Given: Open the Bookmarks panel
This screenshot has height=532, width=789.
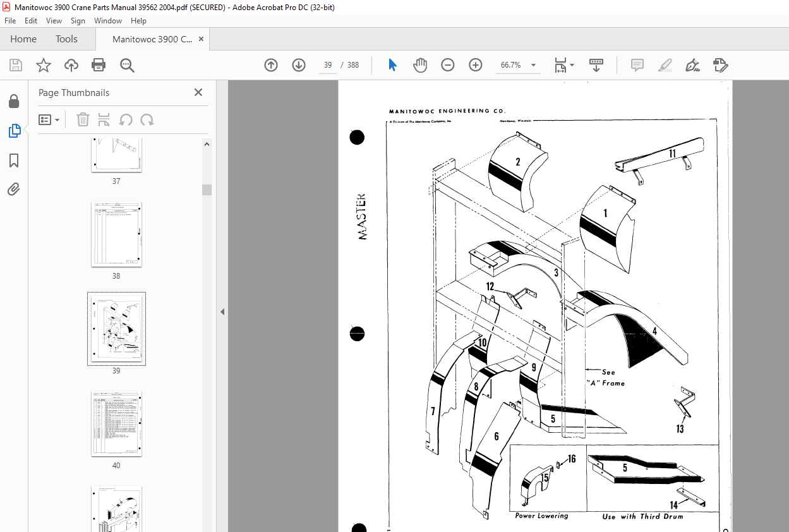Looking at the screenshot, I should [x=14, y=160].
